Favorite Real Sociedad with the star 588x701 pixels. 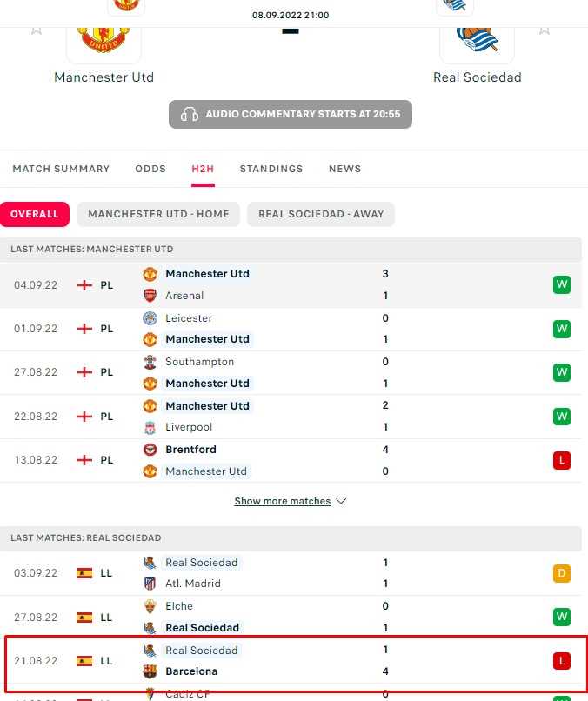(x=545, y=29)
